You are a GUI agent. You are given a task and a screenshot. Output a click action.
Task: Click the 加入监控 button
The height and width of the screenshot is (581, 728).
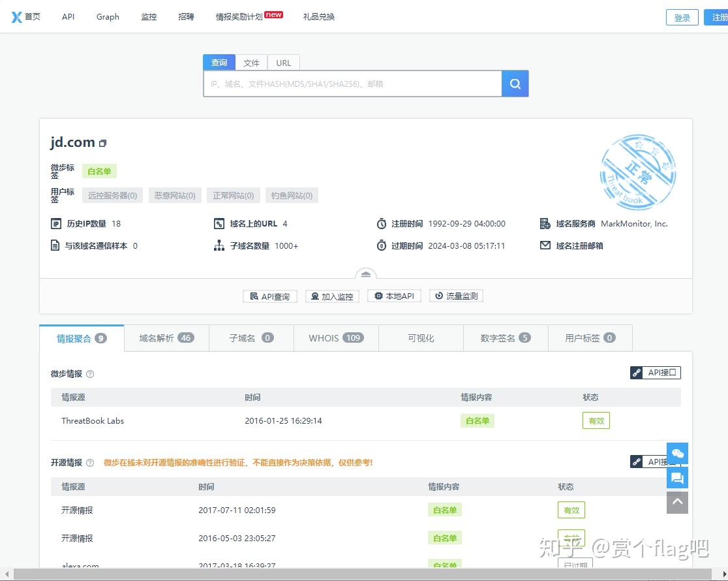[x=332, y=296]
